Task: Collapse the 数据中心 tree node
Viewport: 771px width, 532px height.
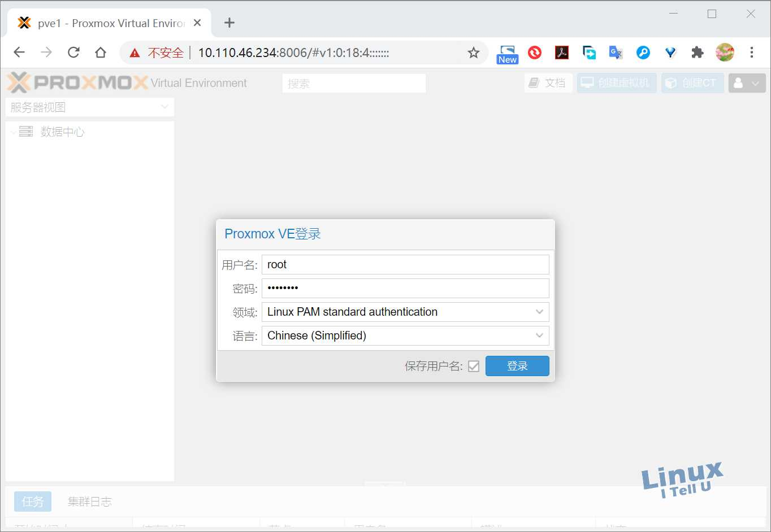Action: pyautogui.click(x=14, y=132)
